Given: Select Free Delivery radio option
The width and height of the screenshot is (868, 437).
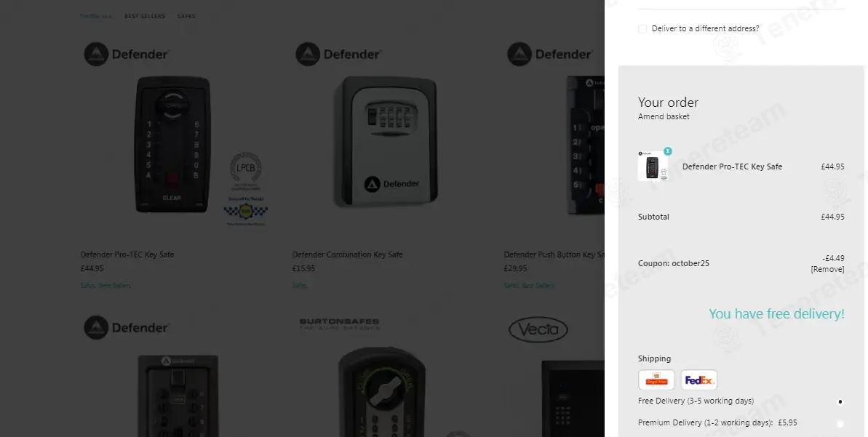Looking at the screenshot, I should click(840, 401).
